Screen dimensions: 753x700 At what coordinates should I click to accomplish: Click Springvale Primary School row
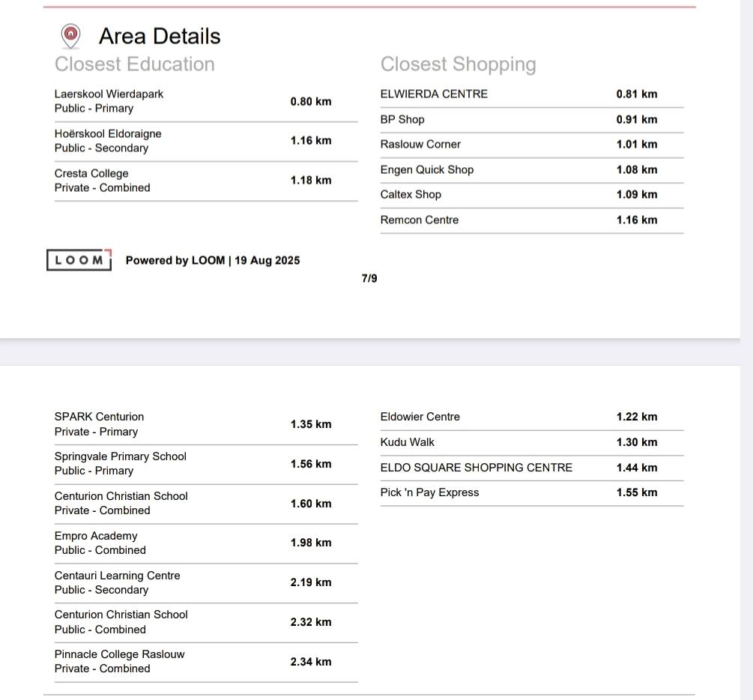click(x=206, y=464)
